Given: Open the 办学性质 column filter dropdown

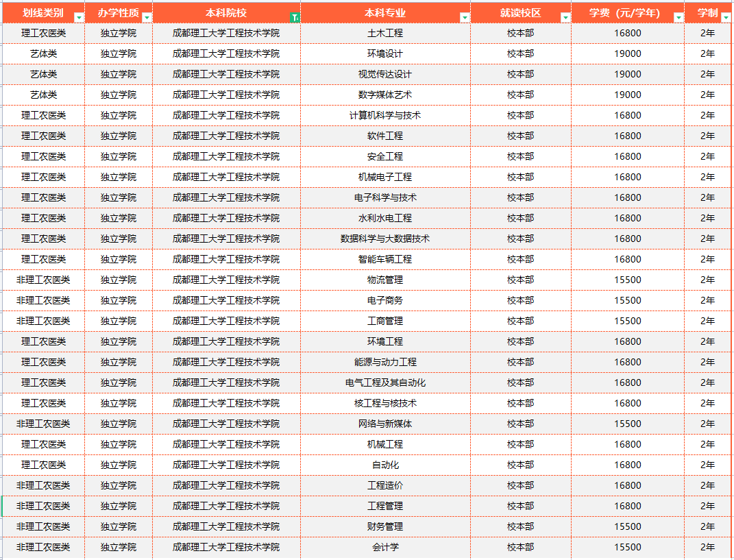Looking at the screenshot, I should click(x=147, y=17).
